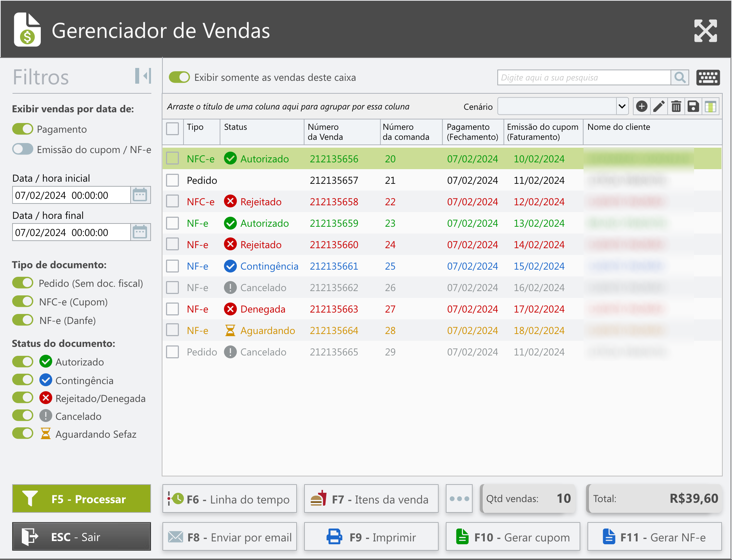Open the column chooser icon
The width and height of the screenshot is (732, 560).
click(x=710, y=107)
